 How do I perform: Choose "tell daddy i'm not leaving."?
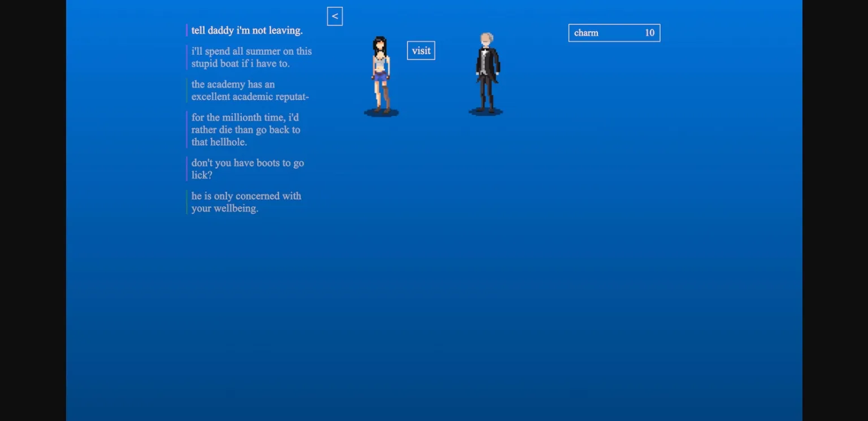tap(246, 31)
